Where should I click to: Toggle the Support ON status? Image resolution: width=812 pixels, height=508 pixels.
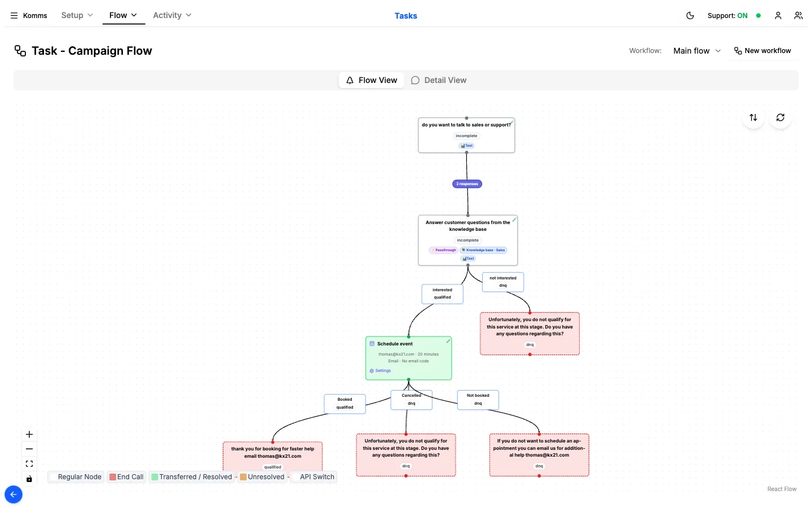pos(734,16)
